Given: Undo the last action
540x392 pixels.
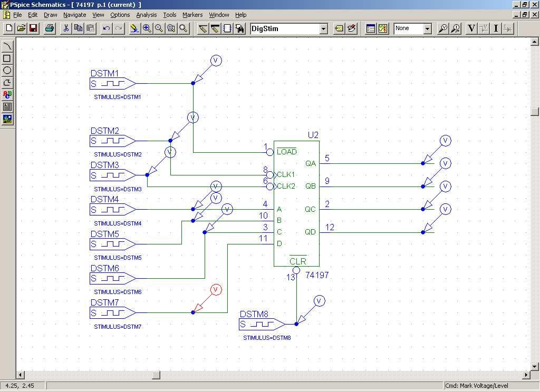Looking at the screenshot, I should pos(107,28).
